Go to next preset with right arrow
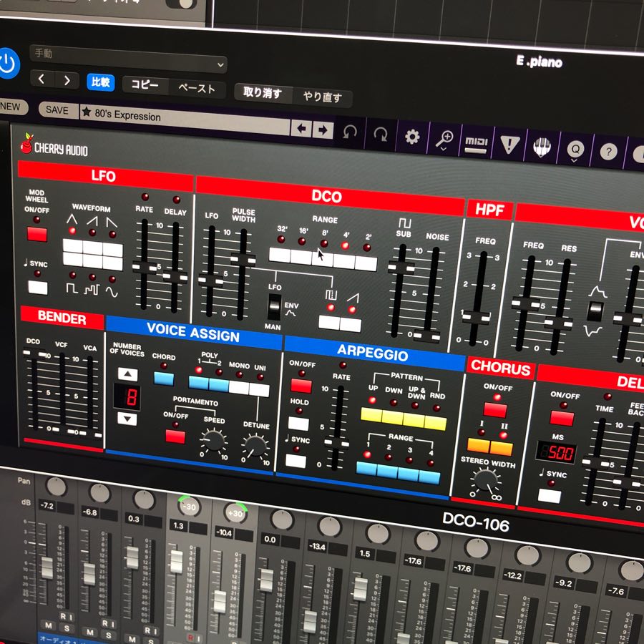Screen dimensions: 644x644 (x=323, y=131)
